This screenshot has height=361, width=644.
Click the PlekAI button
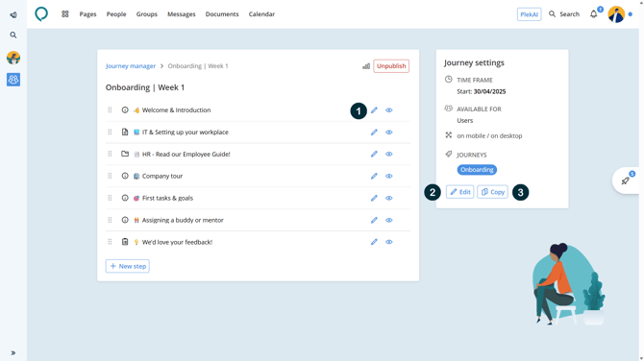click(529, 14)
